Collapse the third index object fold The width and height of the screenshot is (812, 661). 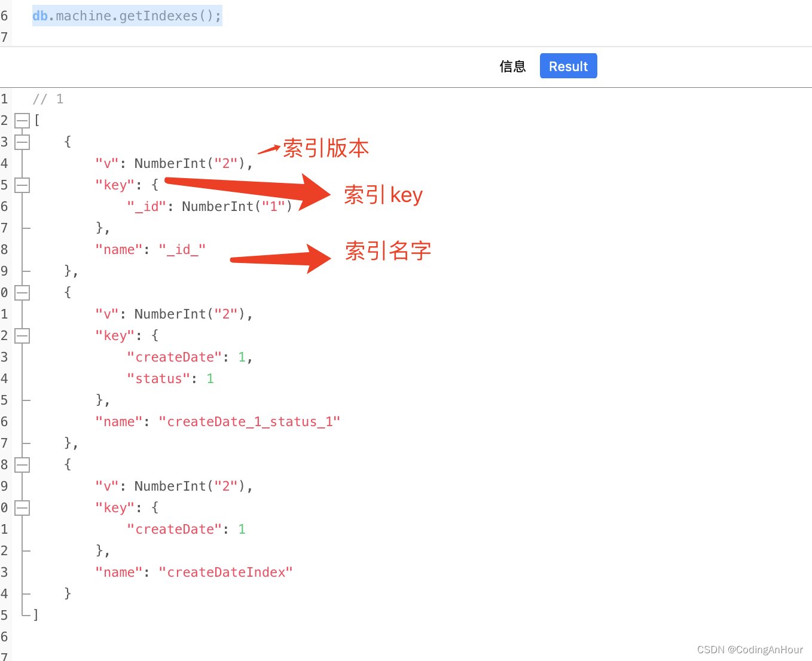coord(22,465)
